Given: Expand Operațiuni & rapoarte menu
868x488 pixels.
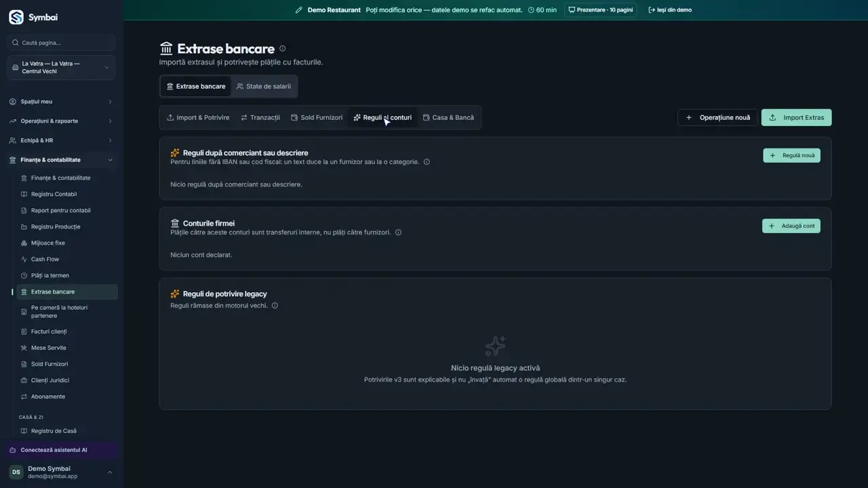Looking at the screenshot, I should [61, 121].
